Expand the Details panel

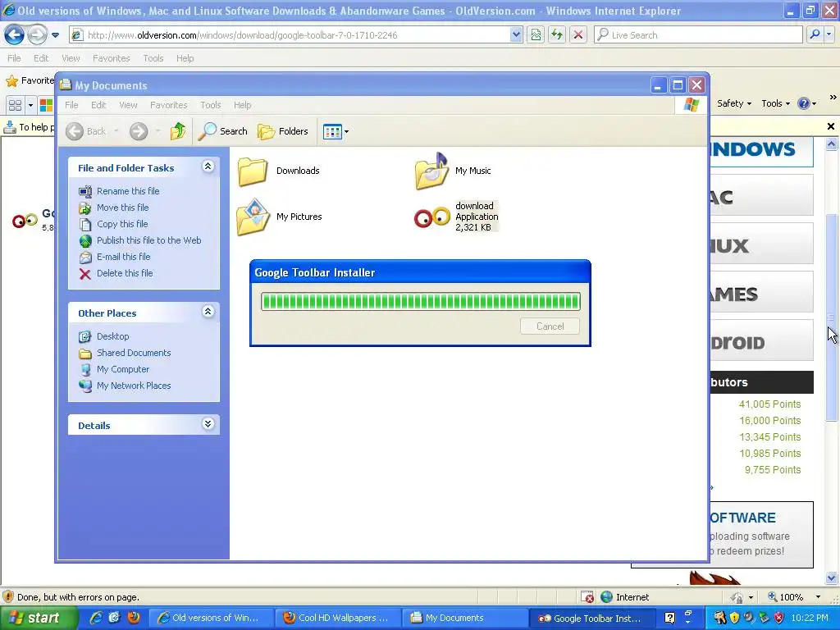click(x=208, y=424)
